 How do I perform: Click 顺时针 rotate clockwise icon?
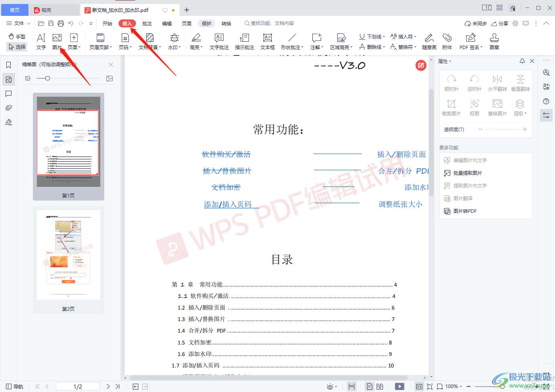pos(452,83)
